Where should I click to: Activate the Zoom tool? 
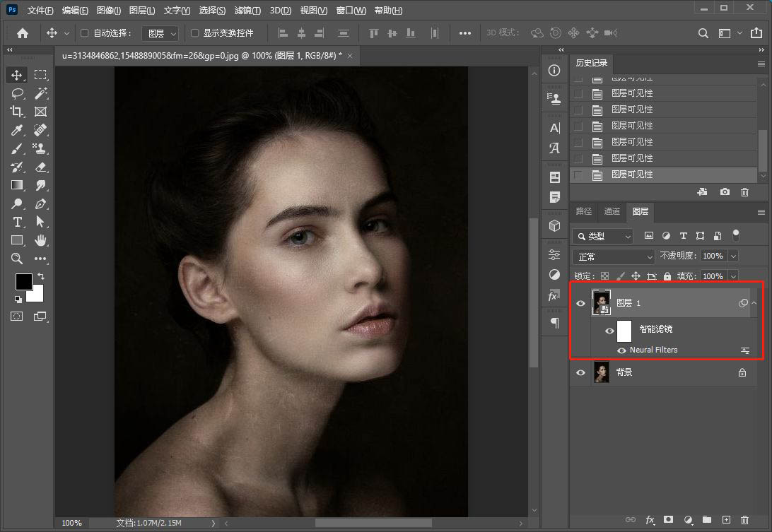coord(17,259)
